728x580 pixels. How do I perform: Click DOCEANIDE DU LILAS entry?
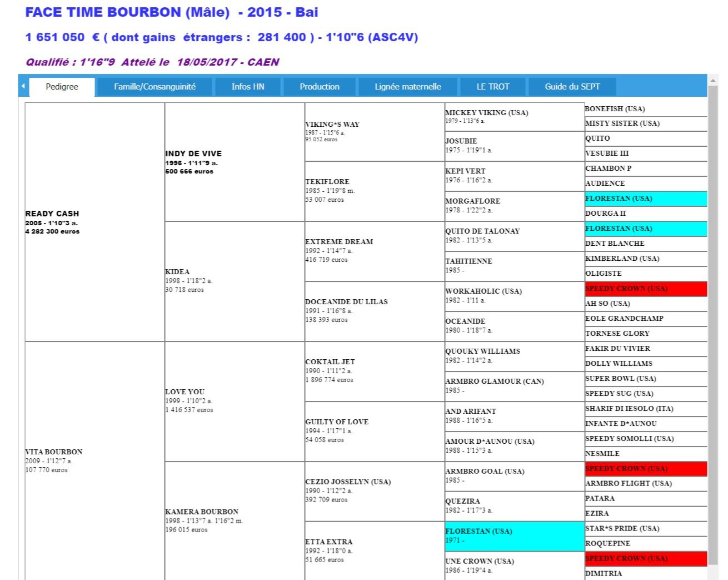(346, 301)
